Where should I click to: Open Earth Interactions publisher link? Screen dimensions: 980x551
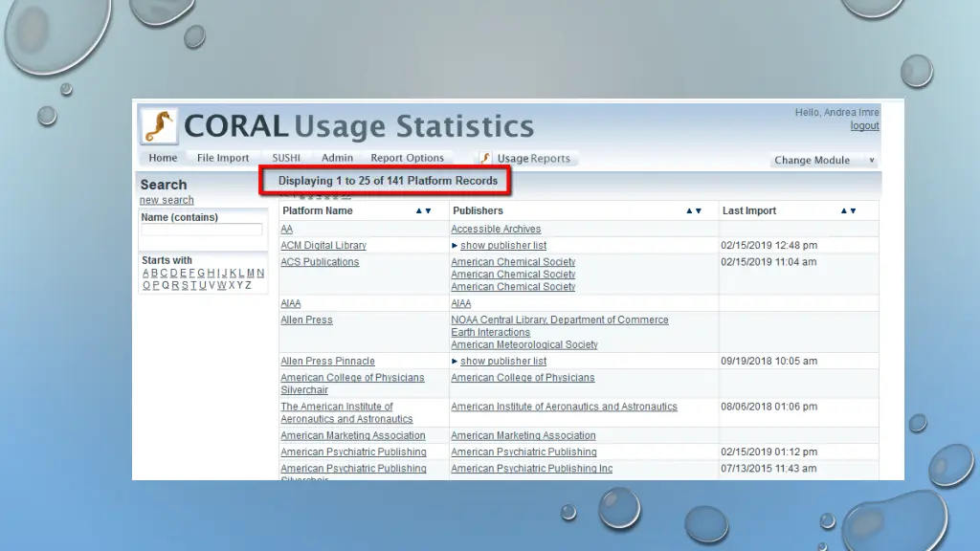[x=491, y=332]
